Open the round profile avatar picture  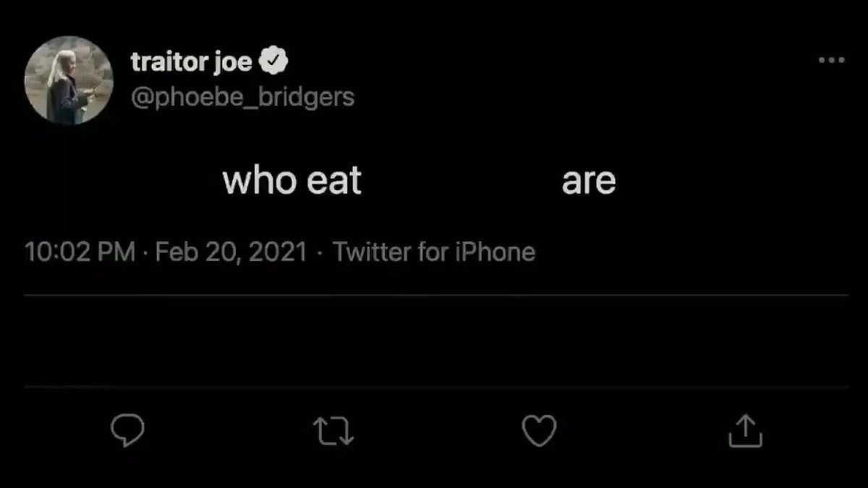[69, 80]
